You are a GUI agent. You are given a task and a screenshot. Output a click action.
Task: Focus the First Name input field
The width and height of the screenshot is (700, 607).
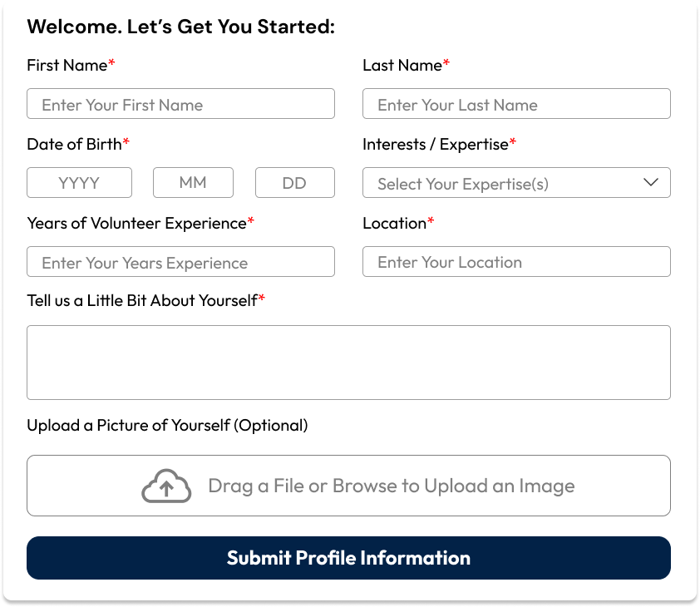(180, 104)
